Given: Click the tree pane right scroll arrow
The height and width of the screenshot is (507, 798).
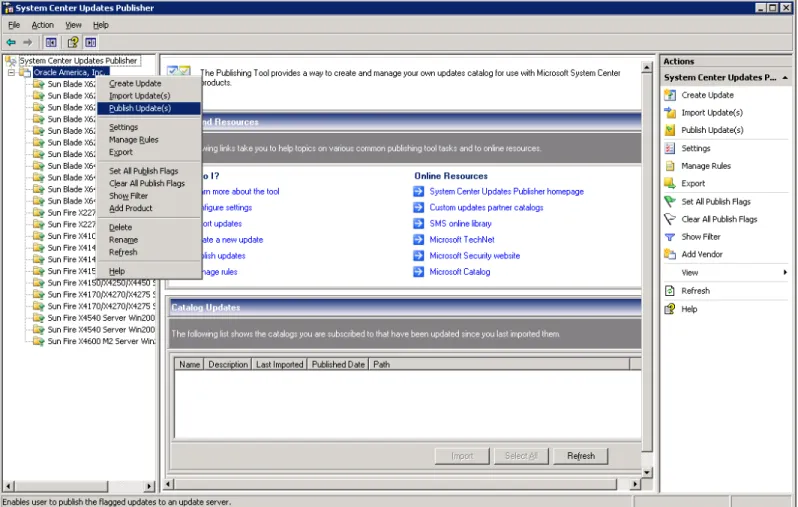Looking at the screenshot, I should pos(149,486).
